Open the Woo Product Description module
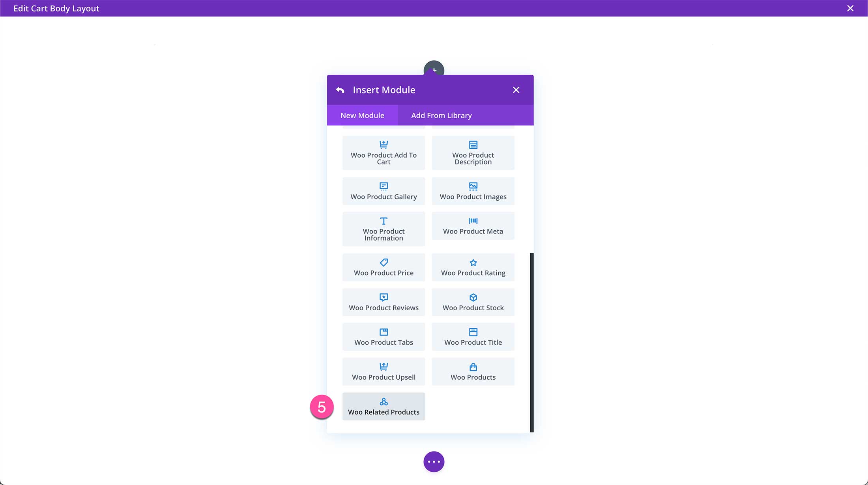868x485 pixels. pyautogui.click(x=473, y=153)
